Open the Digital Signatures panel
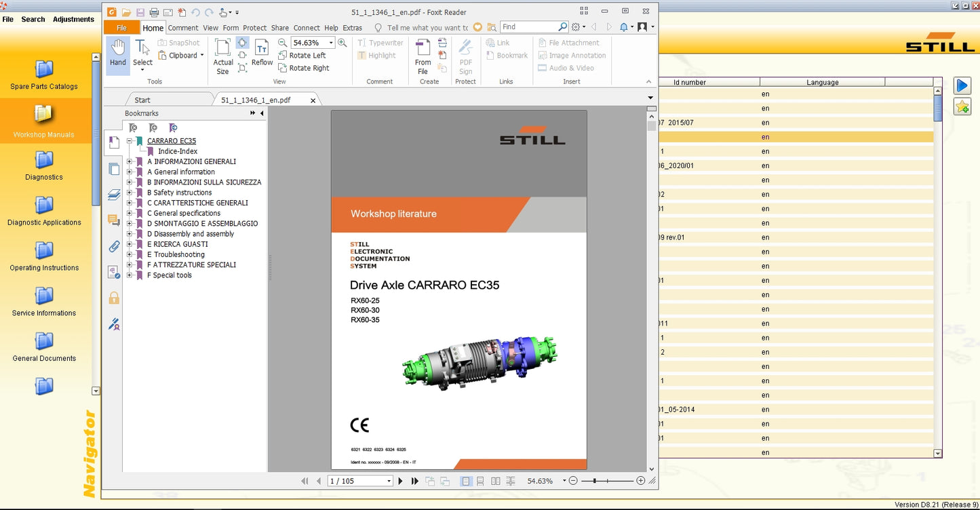The width and height of the screenshot is (980, 510). pos(114,323)
